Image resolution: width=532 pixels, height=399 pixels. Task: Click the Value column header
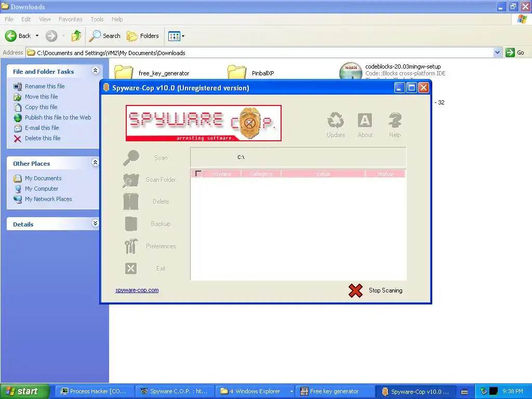(323, 174)
